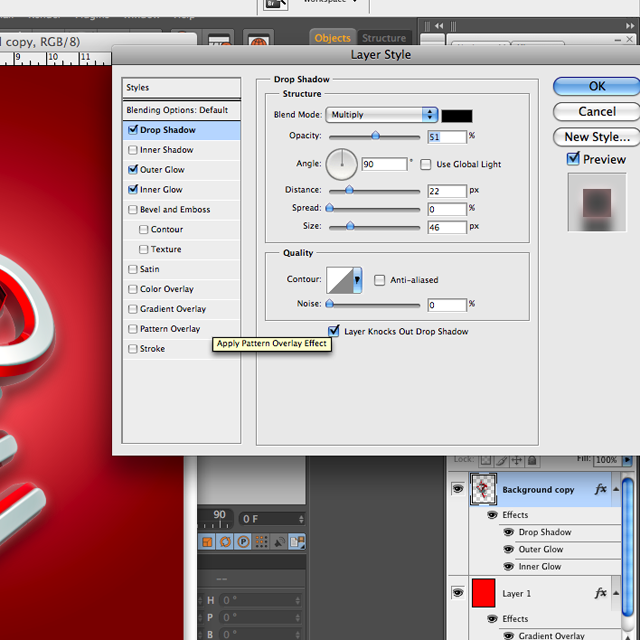The image size is (640, 640).
Task: Click the New Style... button
Action: (597, 137)
